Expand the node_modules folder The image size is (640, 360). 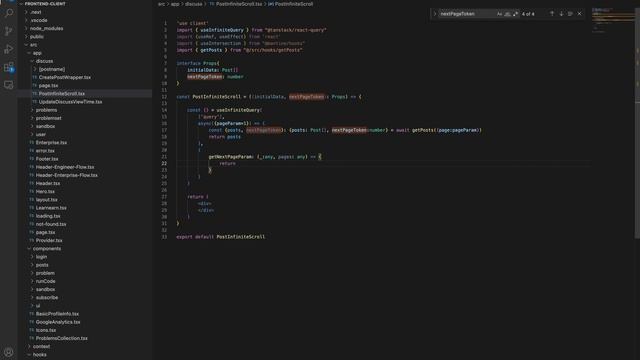click(x=46, y=29)
